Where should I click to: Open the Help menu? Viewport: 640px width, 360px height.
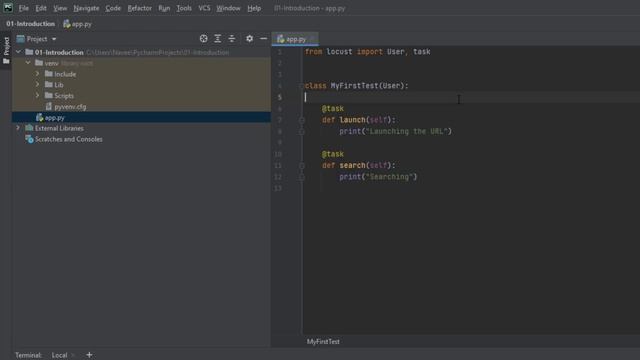coord(254,8)
